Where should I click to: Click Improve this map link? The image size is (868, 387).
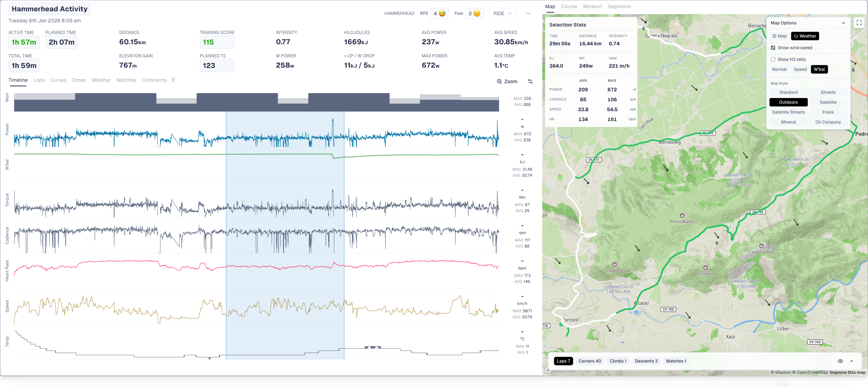click(x=847, y=372)
